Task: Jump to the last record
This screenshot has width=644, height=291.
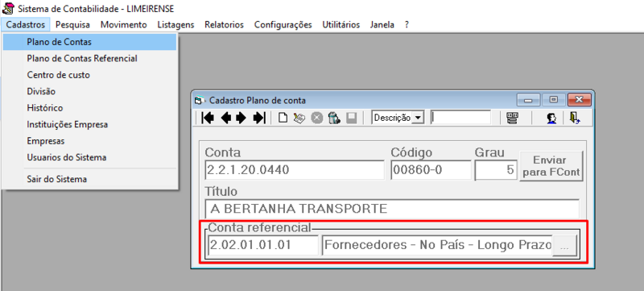Action: coord(259,118)
